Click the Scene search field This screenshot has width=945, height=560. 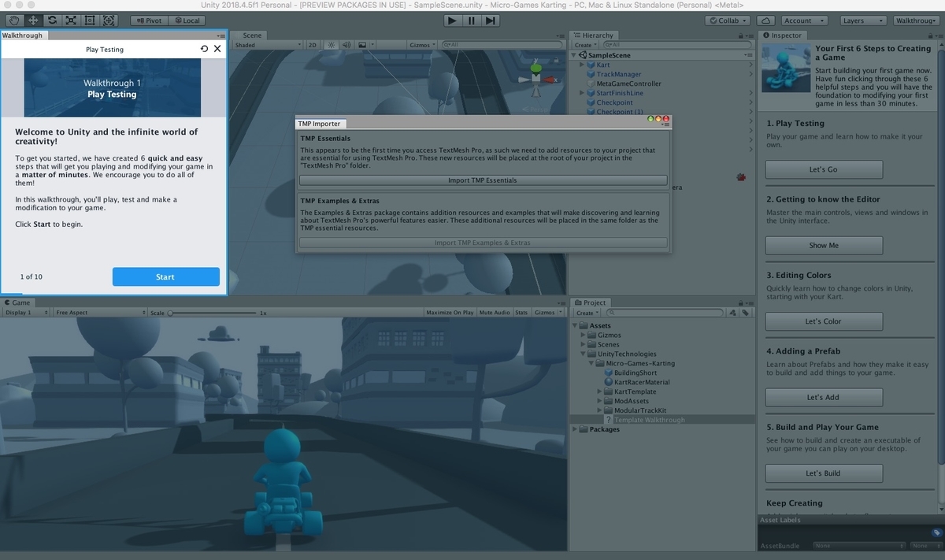[501, 45]
